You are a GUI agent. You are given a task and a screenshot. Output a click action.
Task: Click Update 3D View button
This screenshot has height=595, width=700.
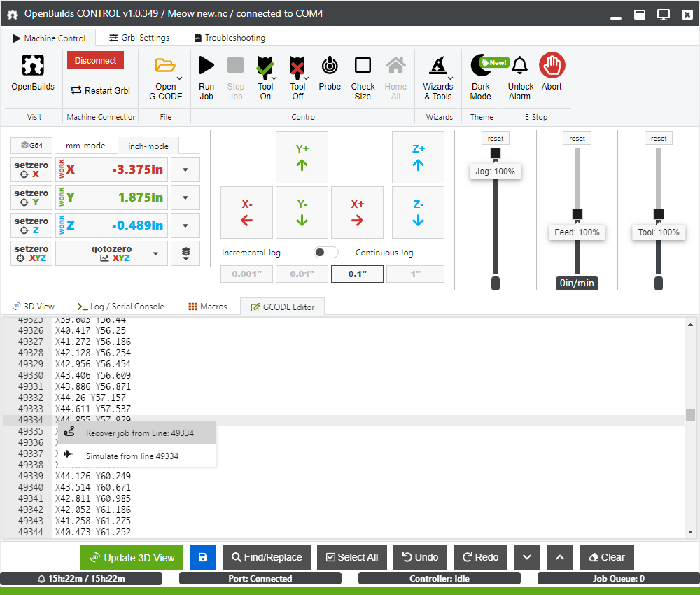click(132, 557)
